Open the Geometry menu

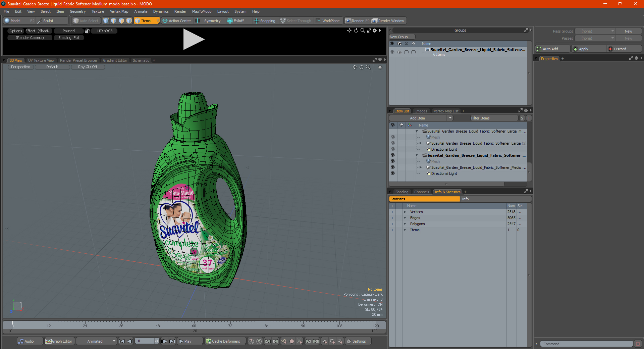(77, 11)
